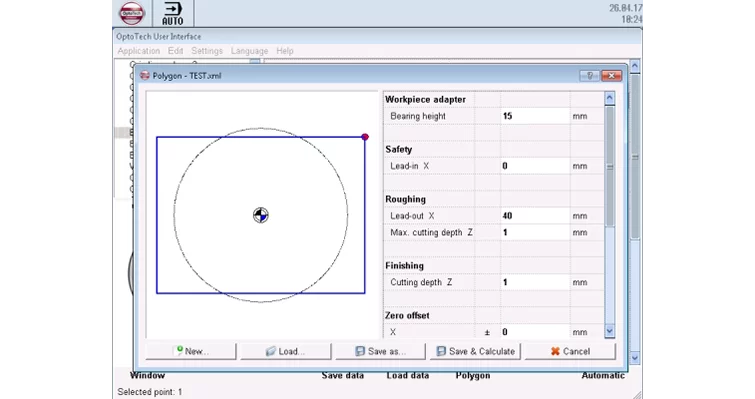The height and width of the screenshot is (399, 755).
Task: Click Save as button
Action: pos(380,351)
